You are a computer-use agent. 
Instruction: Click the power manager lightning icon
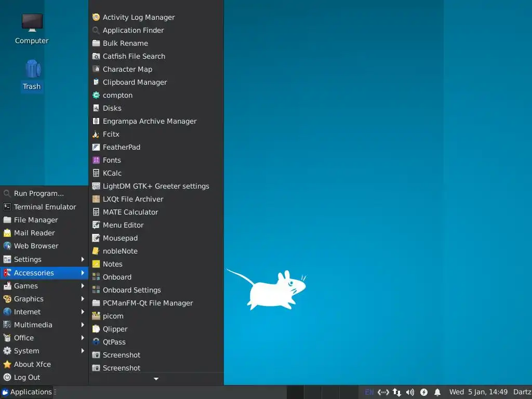424,392
